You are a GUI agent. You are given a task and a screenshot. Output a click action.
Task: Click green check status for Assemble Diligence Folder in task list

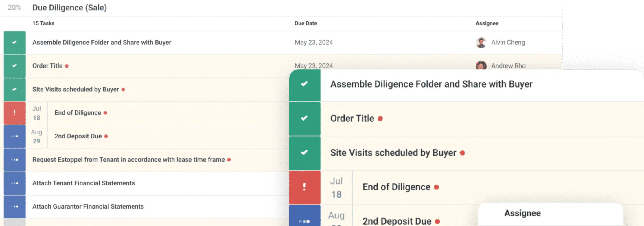pos(14,43)
